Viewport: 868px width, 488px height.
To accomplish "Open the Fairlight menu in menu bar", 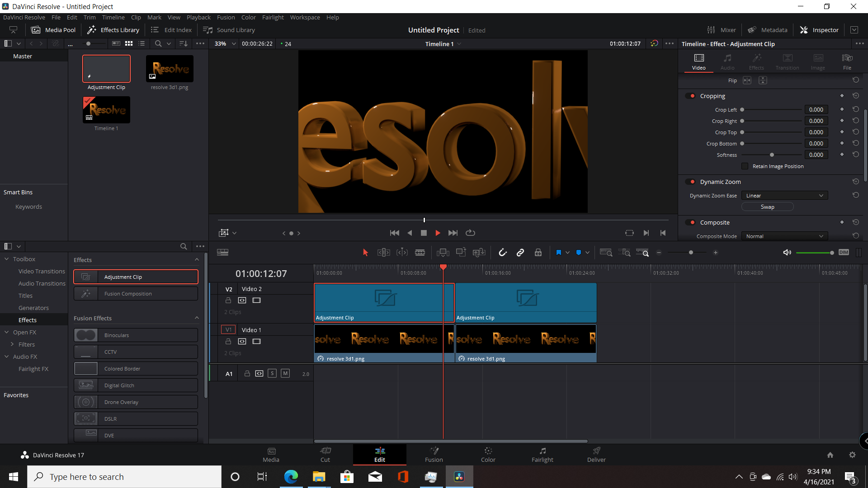I will click(x=273, y=17).
